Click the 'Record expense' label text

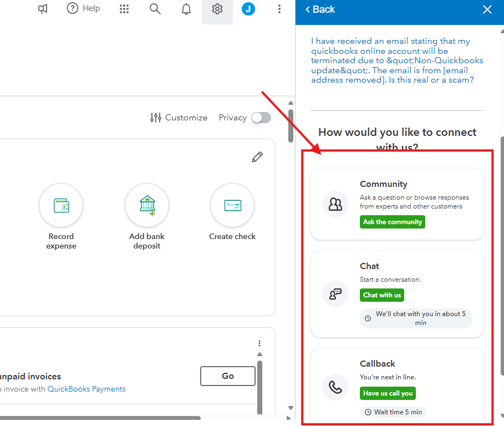(61, 241)
